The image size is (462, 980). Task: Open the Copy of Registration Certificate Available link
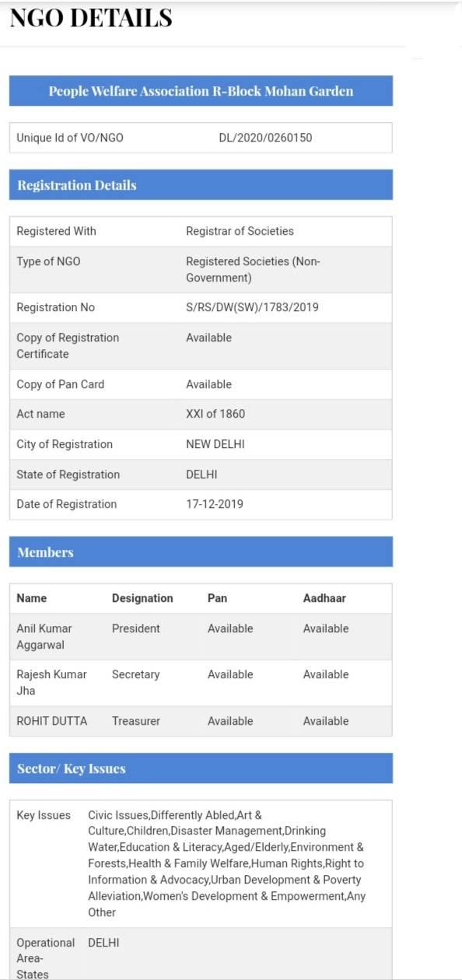pyautogui.click(x=208, y=338)
